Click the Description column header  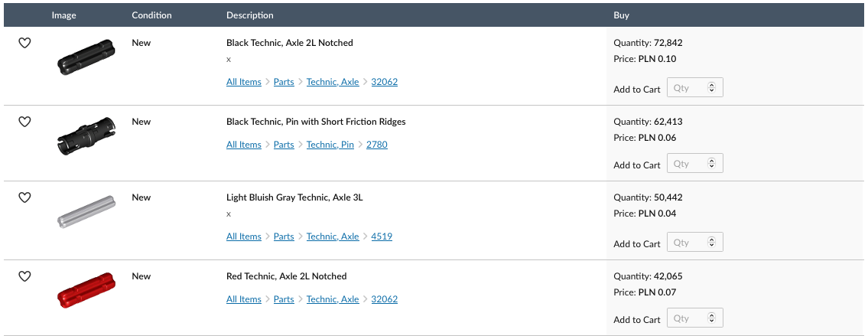click(x=249, y=15)
